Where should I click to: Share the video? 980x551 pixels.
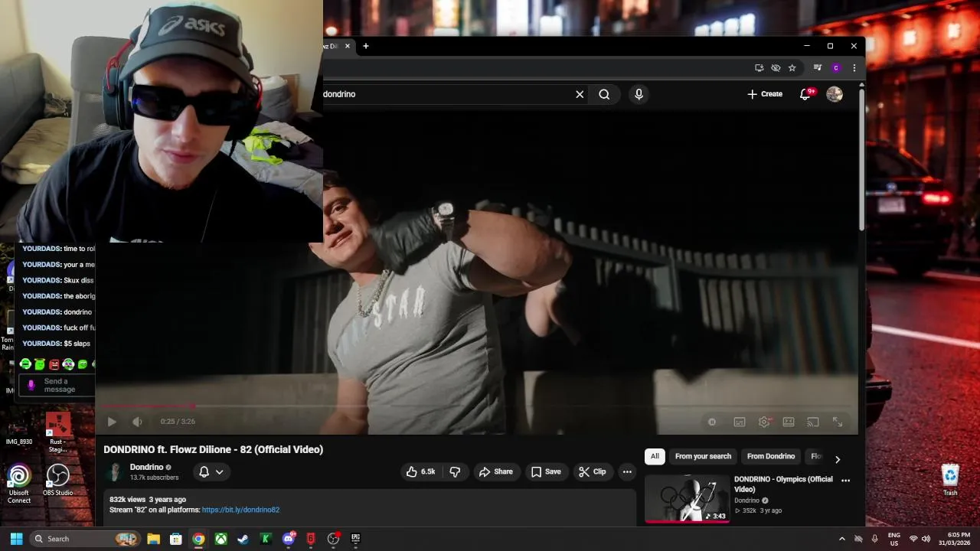click(x=496, y=472)
